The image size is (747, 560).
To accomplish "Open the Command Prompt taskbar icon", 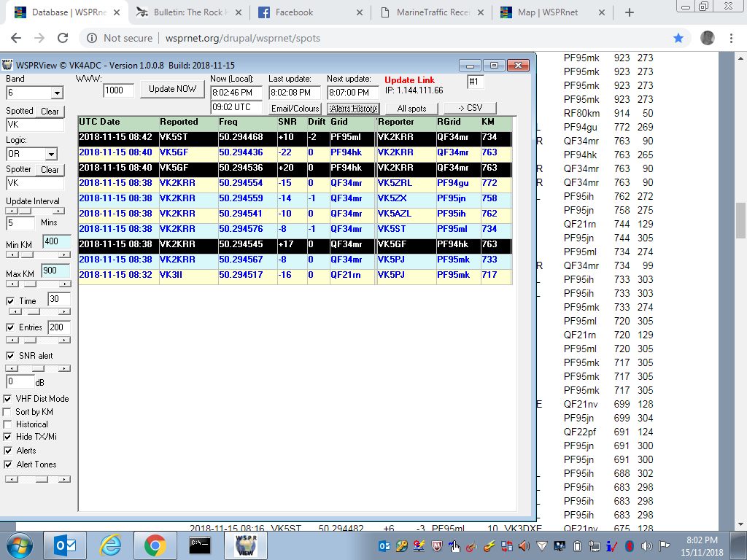I will (200, 545).
